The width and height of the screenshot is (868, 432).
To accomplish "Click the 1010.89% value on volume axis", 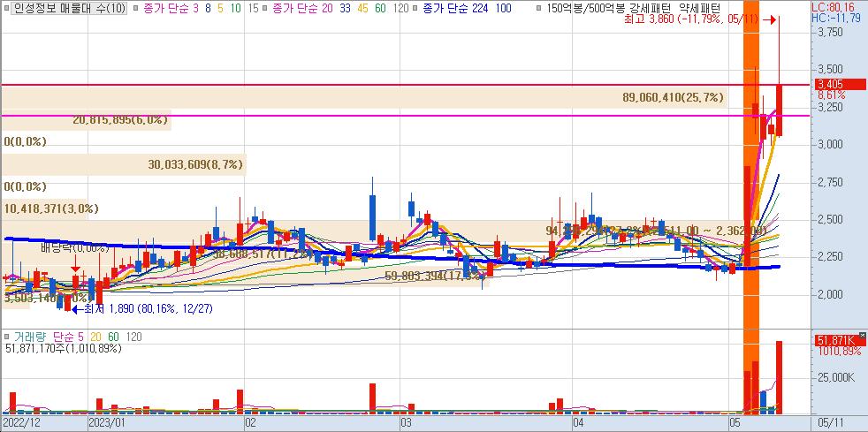I will click(x=839, y=352).
